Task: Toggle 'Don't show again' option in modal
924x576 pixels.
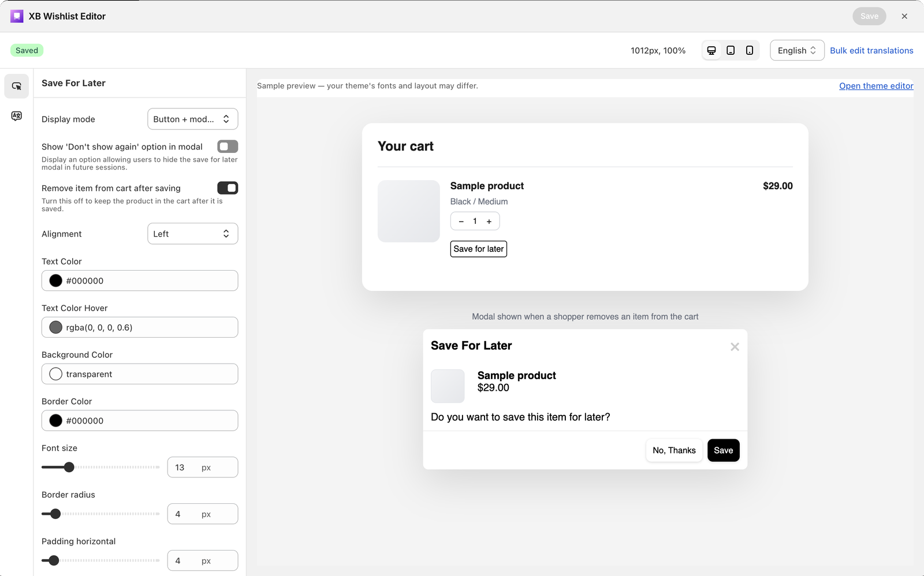Action: pyautogui.click(x=228, y=147)
